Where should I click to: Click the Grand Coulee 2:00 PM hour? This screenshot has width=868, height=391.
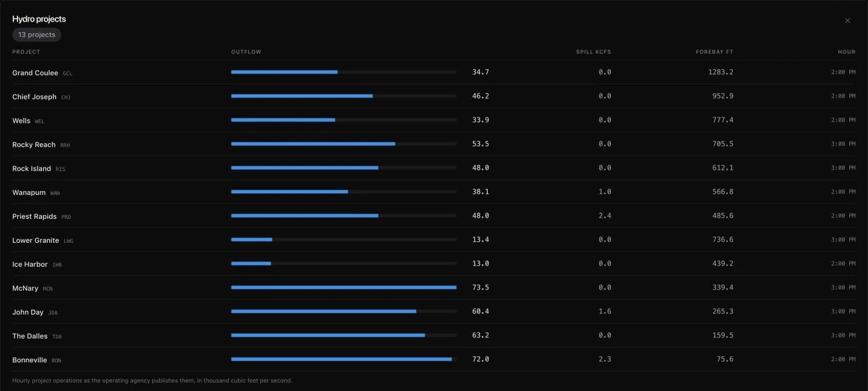pos(843,72)
